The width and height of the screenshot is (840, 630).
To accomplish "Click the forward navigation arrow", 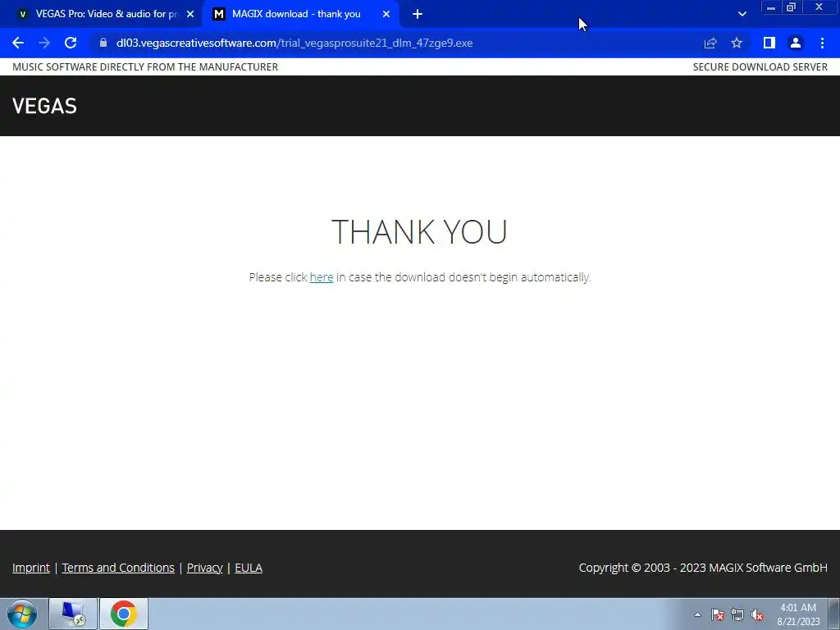I will click(x=44, y=43).
